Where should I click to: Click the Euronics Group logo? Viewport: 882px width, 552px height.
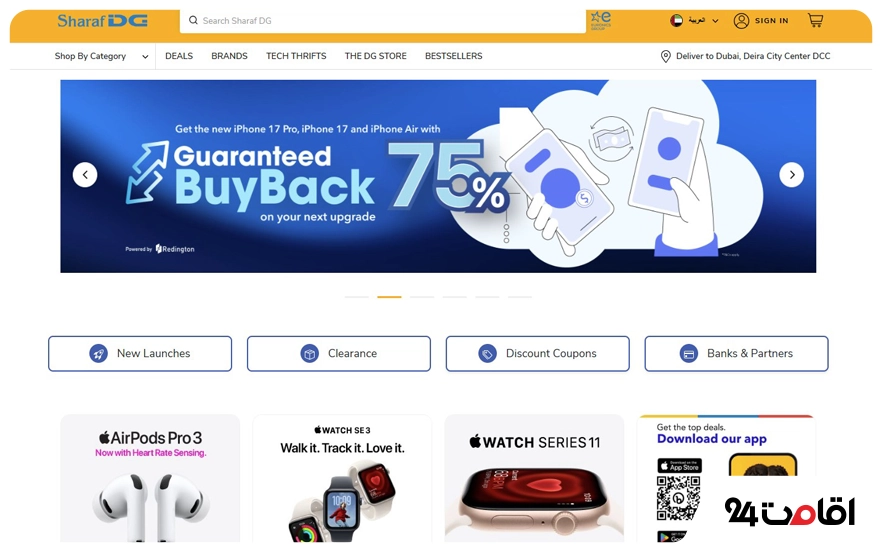pyautogui.click(x=601, y=20)
